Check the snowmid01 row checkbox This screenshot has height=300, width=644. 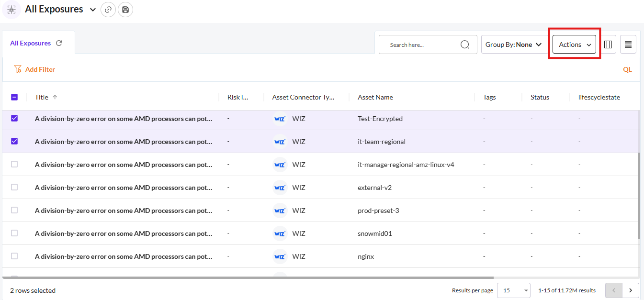pyautogui.click(x=14, y=233)
